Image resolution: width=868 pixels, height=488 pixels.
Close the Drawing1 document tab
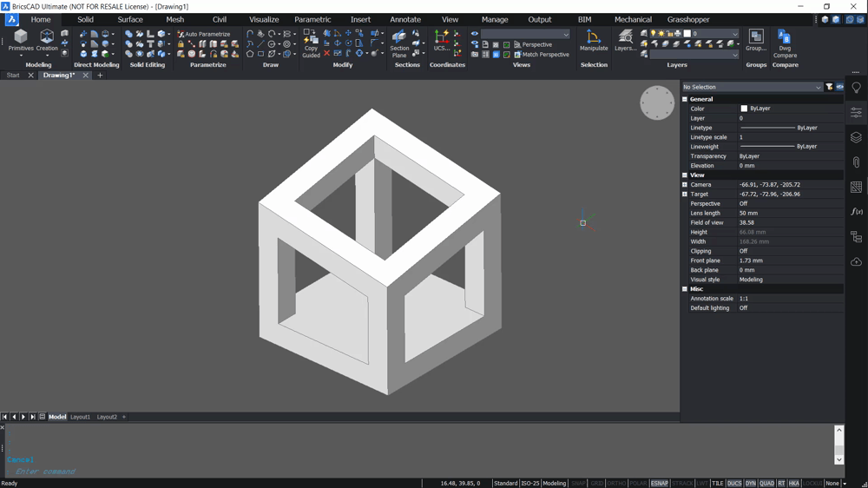[x=85, y=76]
